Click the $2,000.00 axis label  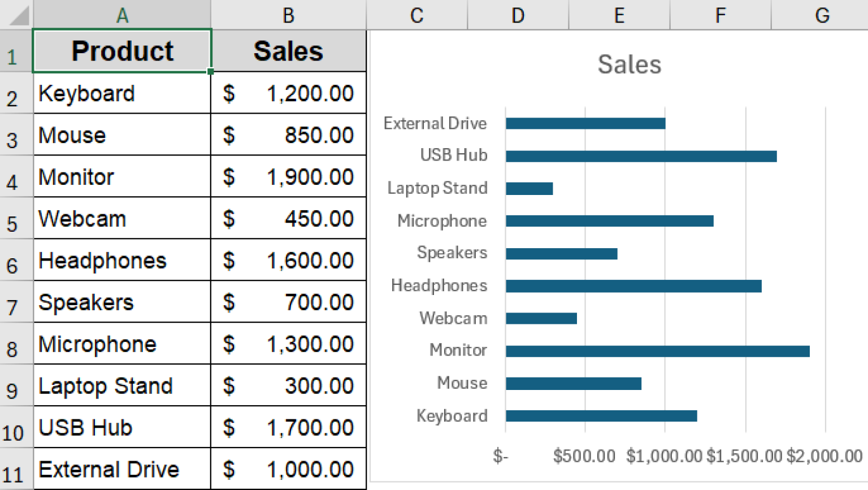point(823,455)
